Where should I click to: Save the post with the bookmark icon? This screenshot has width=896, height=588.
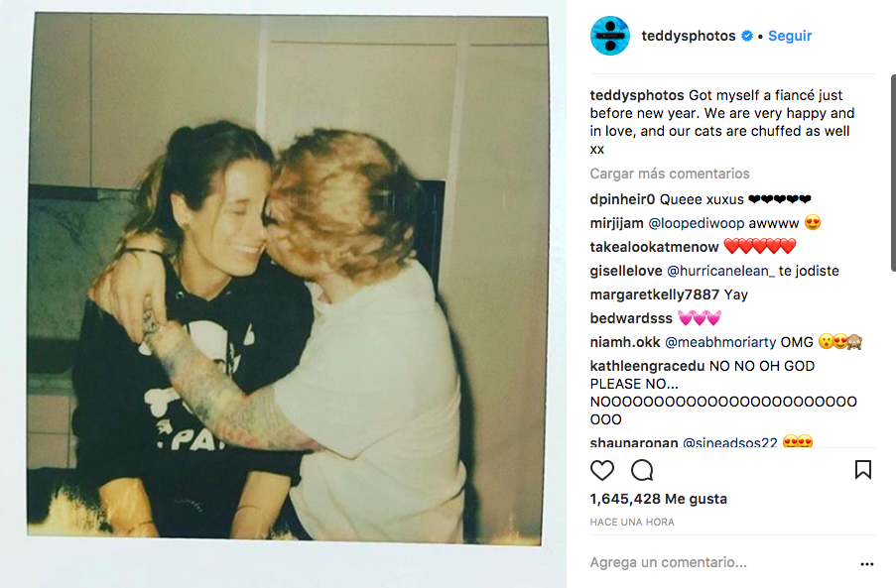click(863, 470)
